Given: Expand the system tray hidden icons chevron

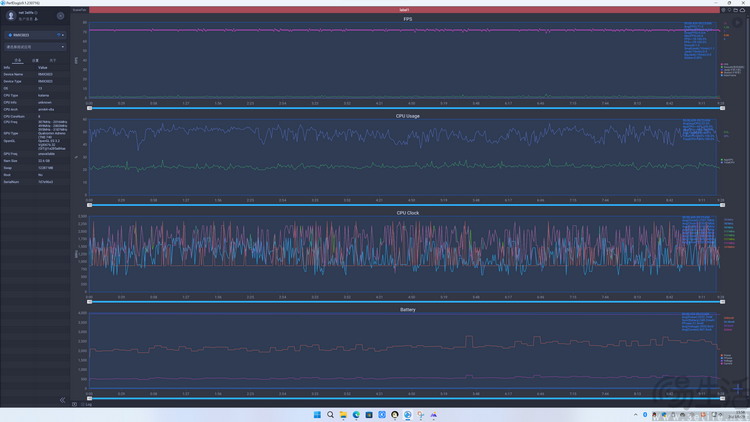Looking at the screenshot, I should pyautogui.click(x=635, y=415).
